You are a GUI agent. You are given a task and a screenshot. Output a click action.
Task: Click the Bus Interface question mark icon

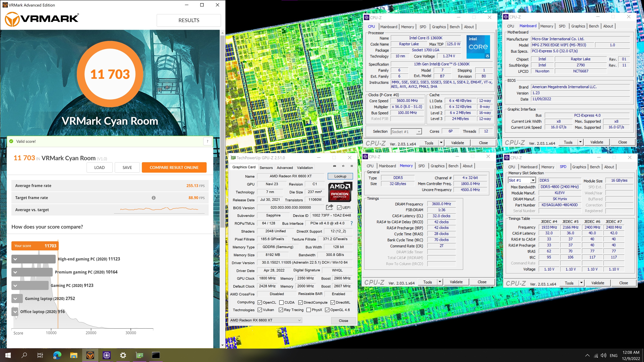(x=352, y=223)
